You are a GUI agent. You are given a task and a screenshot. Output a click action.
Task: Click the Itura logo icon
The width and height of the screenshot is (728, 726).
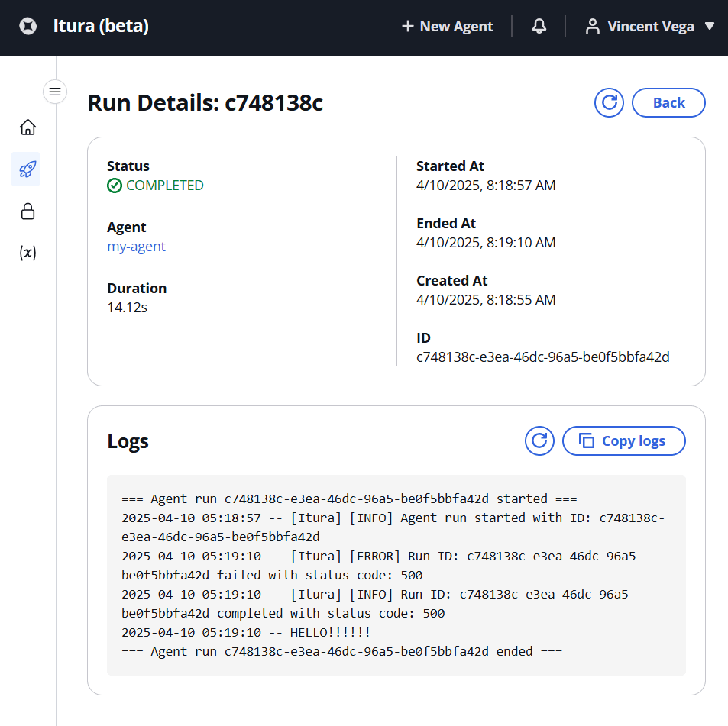pos(28,26)
